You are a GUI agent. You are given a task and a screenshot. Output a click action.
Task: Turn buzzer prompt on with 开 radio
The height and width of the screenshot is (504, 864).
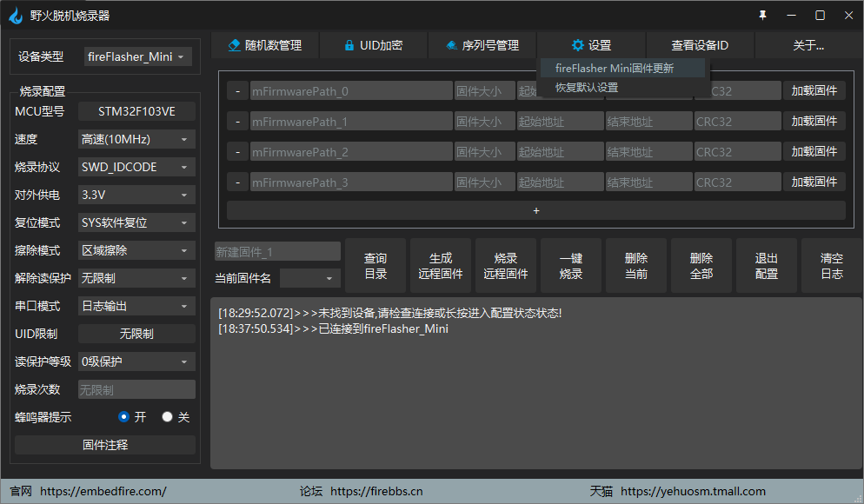coord(124,417)
